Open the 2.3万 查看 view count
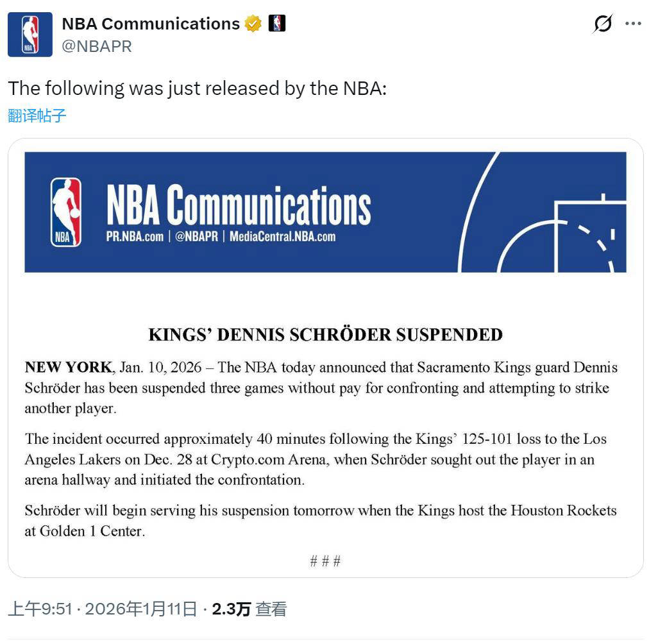 249,609
